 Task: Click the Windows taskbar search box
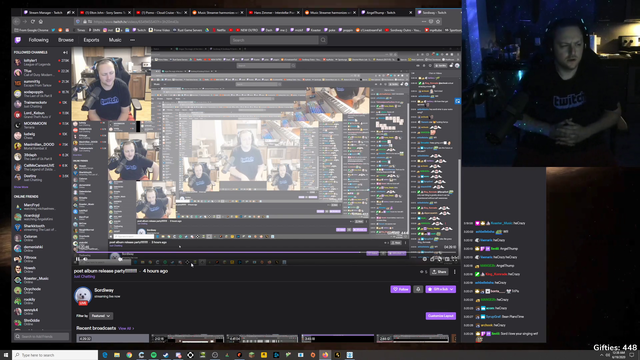pyautogui.click(x=55, y=355)
